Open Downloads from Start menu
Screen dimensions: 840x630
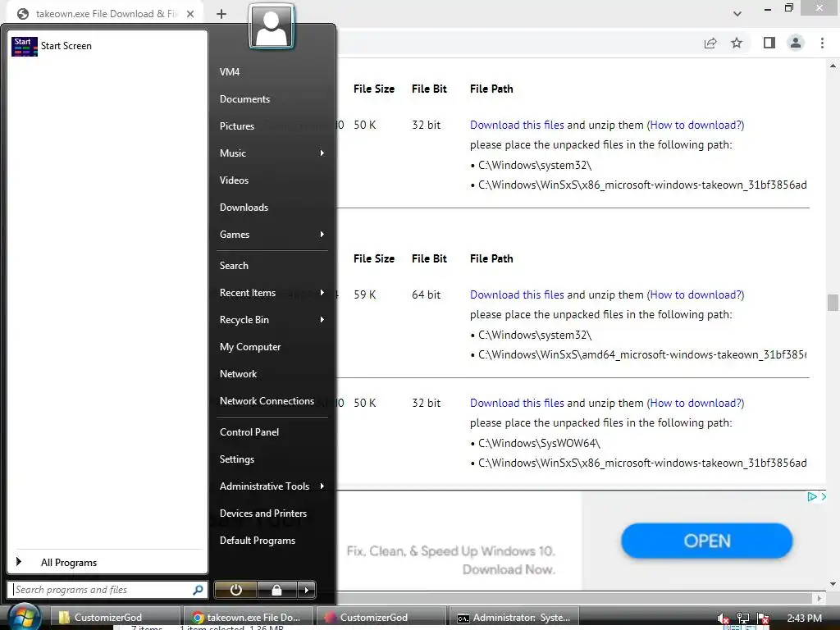tap(244, 208)
